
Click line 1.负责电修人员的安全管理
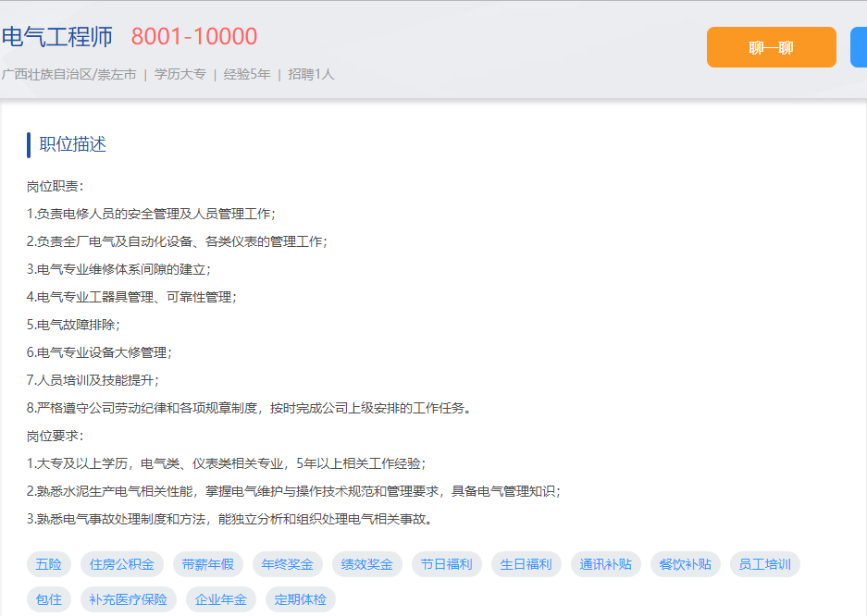[x=151, y=214]
